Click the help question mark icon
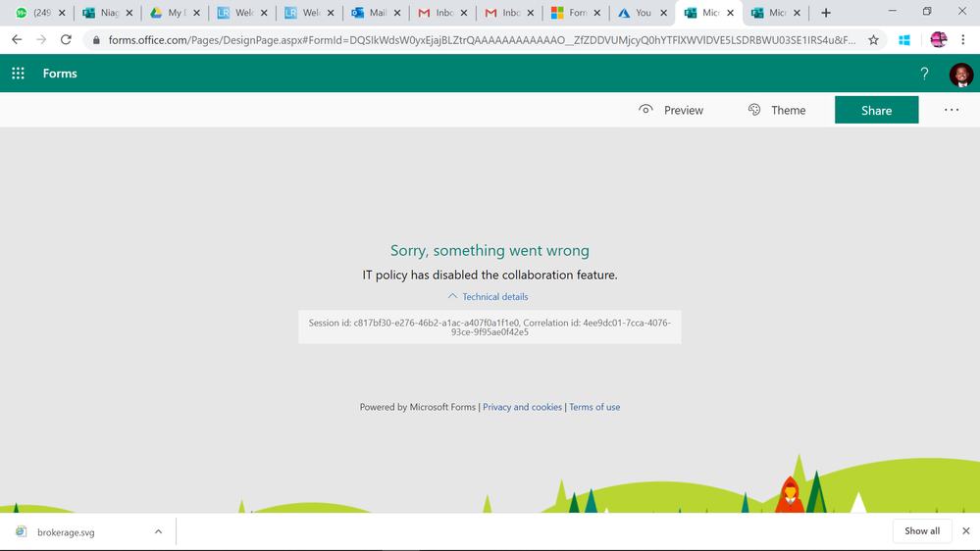Screen dimensions: 980x551 click(924, 74)
